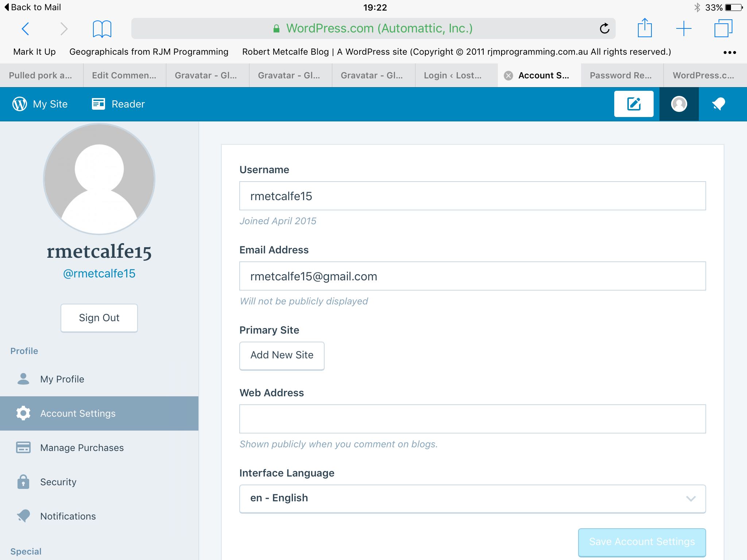Click the Sign Out button
This screenshot has height=560, width=747.
[99, 318]
